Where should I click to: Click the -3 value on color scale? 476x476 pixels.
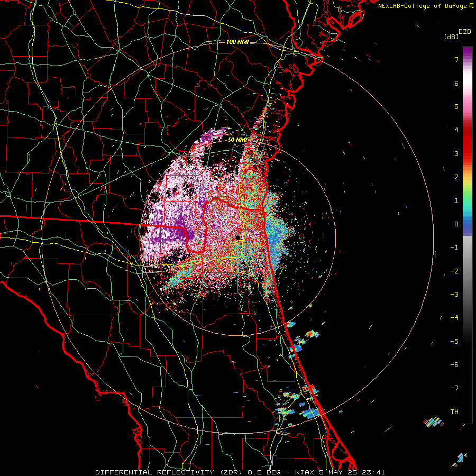tap(454, 295)
